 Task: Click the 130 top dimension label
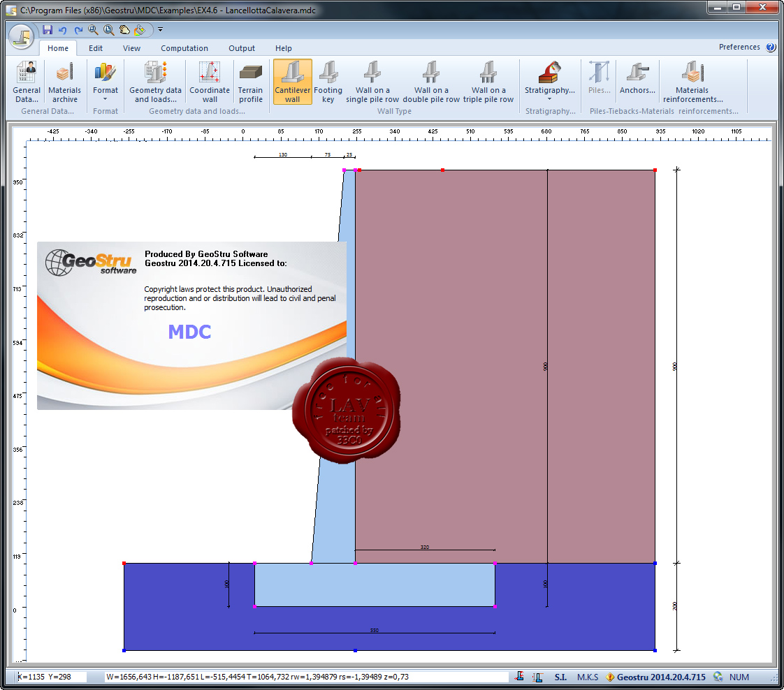pyautogui.click(x=283, y=154)
